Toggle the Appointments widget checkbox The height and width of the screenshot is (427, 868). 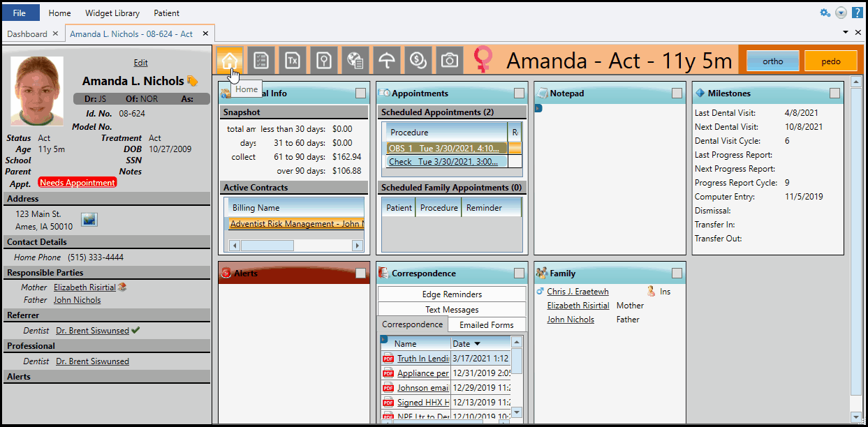pos(519,93)
